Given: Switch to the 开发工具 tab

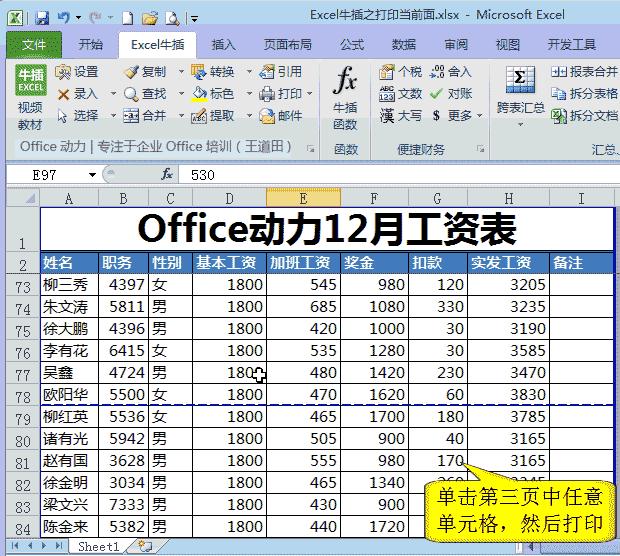Looking at the screenshot, I should (x=572, y=45).
